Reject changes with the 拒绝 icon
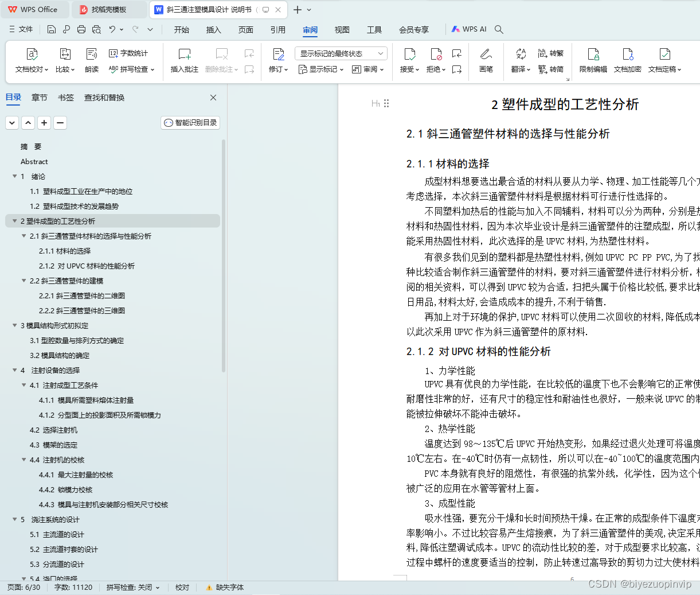 [436, 55]
